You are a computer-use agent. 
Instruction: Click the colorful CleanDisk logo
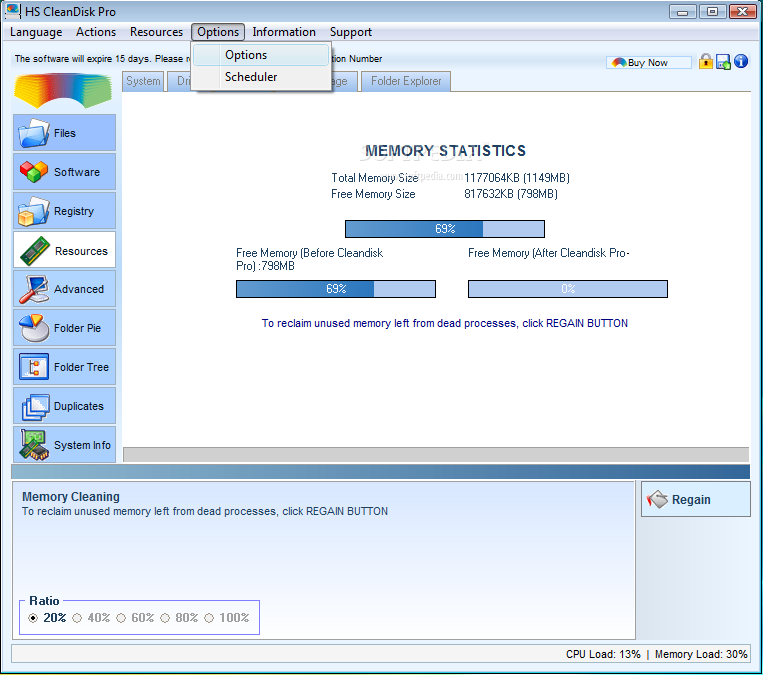(63, 91)
